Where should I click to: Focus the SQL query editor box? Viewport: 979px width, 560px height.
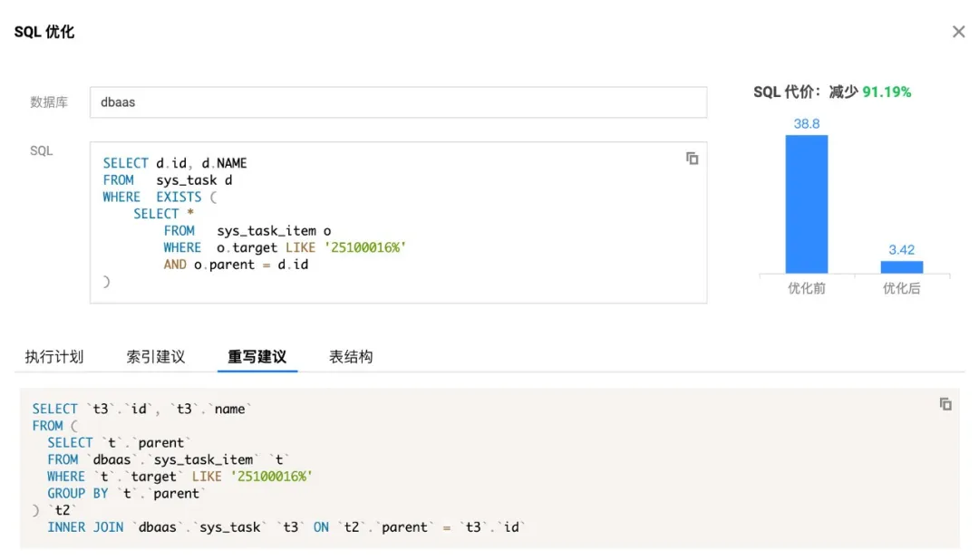coord(398,222)
